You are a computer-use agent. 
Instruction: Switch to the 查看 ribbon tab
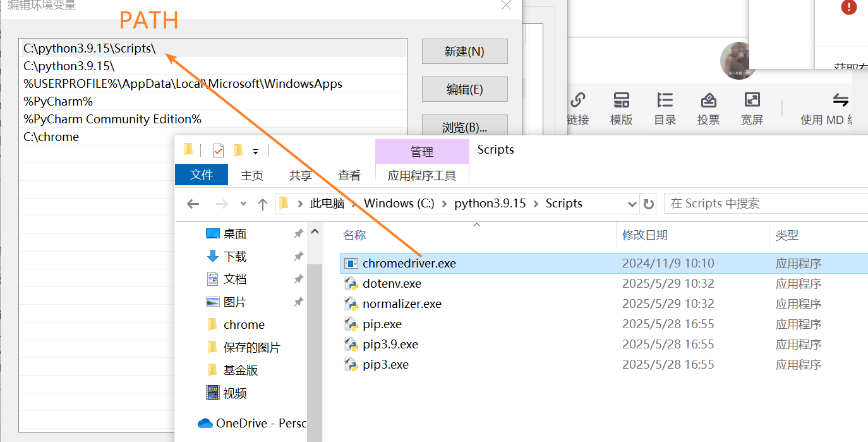pyautogui.click(x=349, y=175)
